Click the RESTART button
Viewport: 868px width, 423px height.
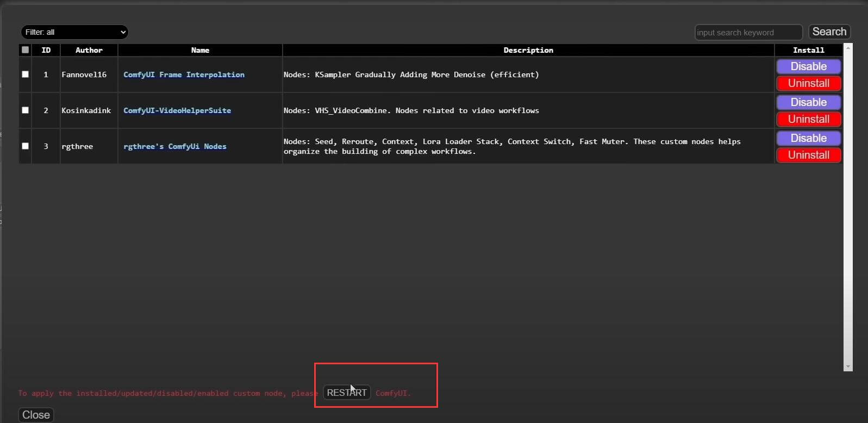tap(347, 393)
